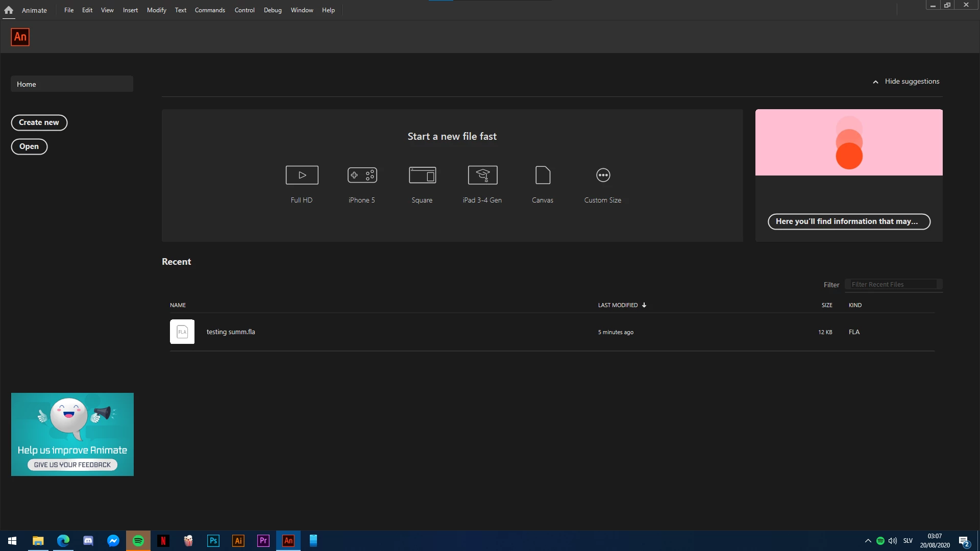Click the Filter Recent Files field
The height and width of the screenshot is (551, 980).
tap(893, 285)
